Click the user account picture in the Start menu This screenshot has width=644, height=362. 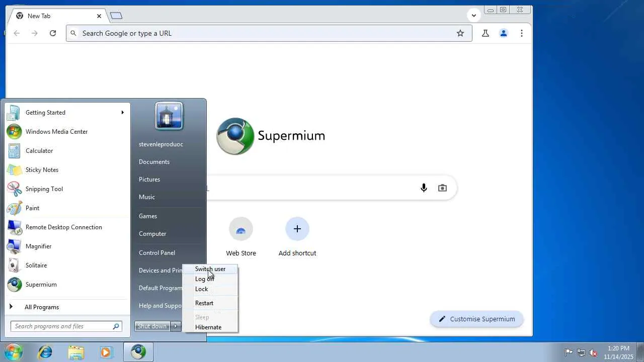point(169,116)
